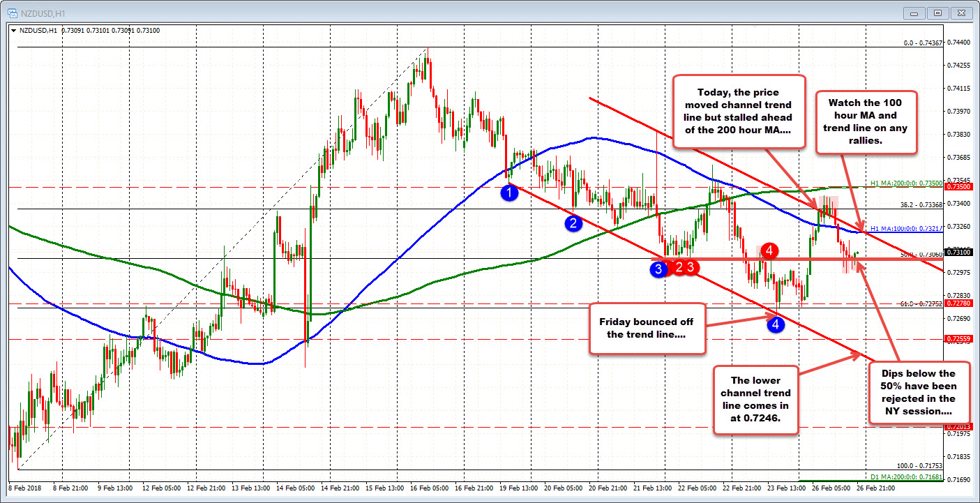This screenshot has height=503, width=980.
Task: Click the 0.73830 price axis label
Action: coord(960,135)
